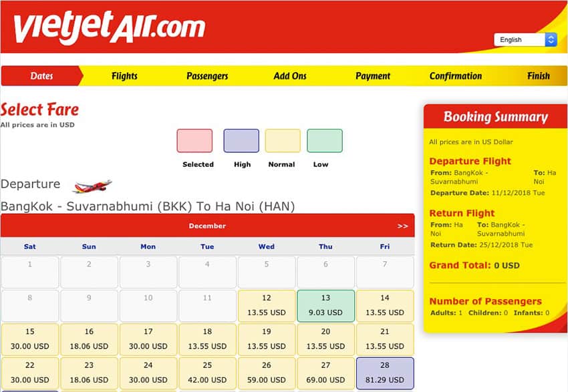Click the disabled December 1 cell
This screenshot has width=568, height=392.
(29, 272)
